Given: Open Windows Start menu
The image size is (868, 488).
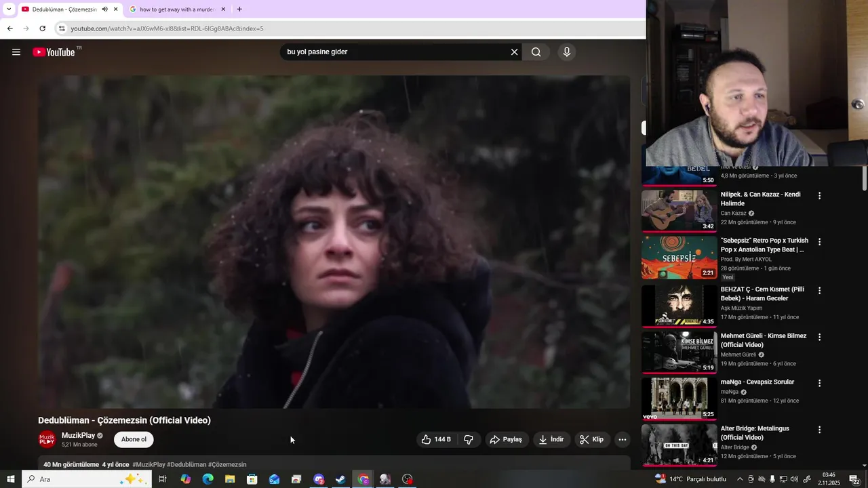Looking at the screenshot, I should (x=10, y=479).
